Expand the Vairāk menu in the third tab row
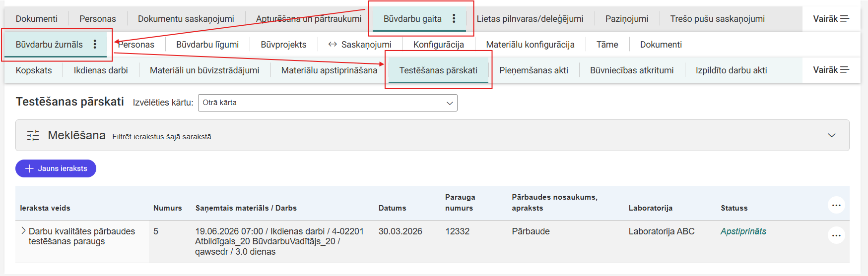The height and width of the screenshot is (276, 868). (831, 70)
